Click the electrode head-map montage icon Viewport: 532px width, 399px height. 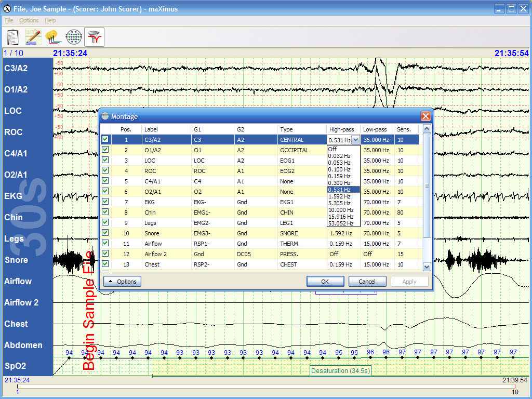74,37
